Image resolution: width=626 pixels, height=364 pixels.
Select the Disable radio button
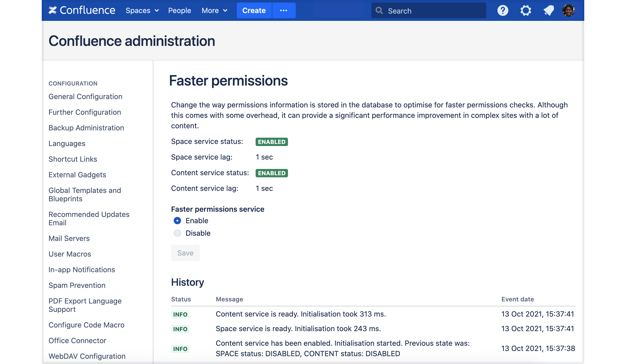177,233
